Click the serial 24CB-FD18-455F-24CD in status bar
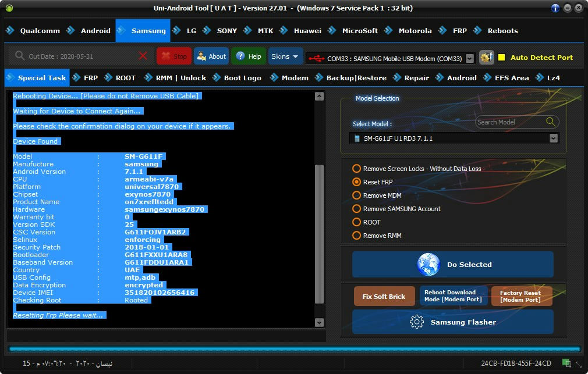588x374 pixels. [516, 363]
